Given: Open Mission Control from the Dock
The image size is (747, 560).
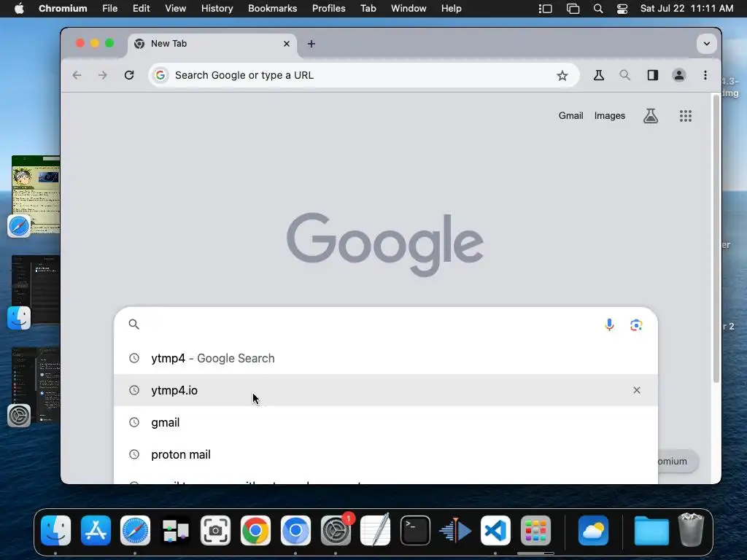Looking at the screenshot, I should click(175, 531).
